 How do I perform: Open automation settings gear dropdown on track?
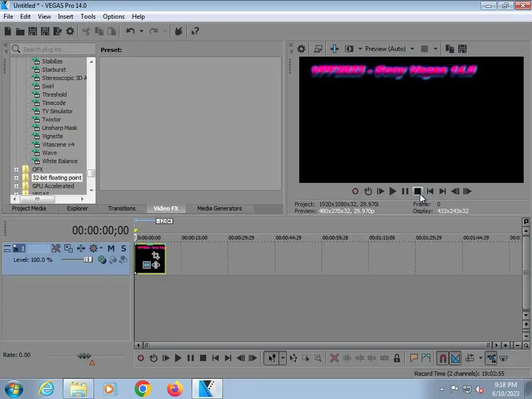(x=96, y=248)
